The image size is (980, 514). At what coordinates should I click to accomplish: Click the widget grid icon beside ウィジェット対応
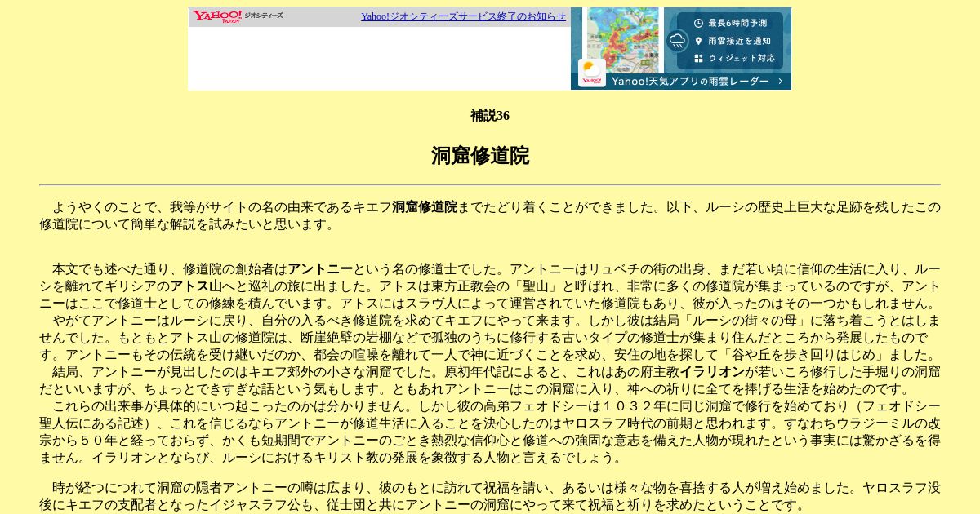pyautogui.click(x=698, y=59)
